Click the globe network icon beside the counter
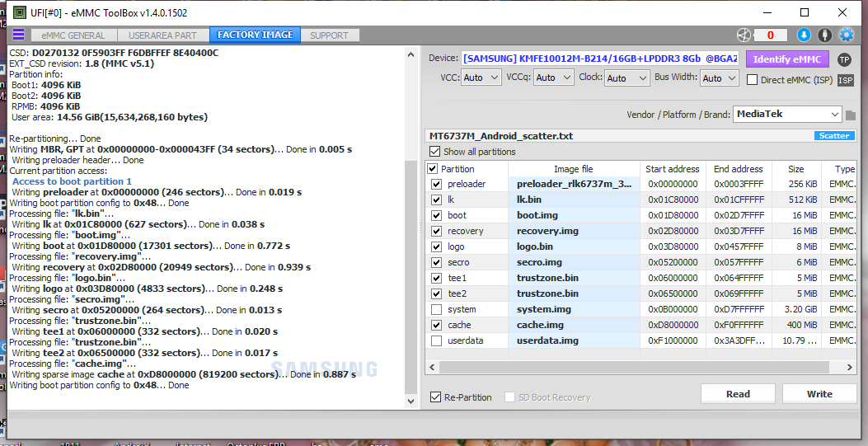This screenshot has height=446, width=868. tap(744, 35)
